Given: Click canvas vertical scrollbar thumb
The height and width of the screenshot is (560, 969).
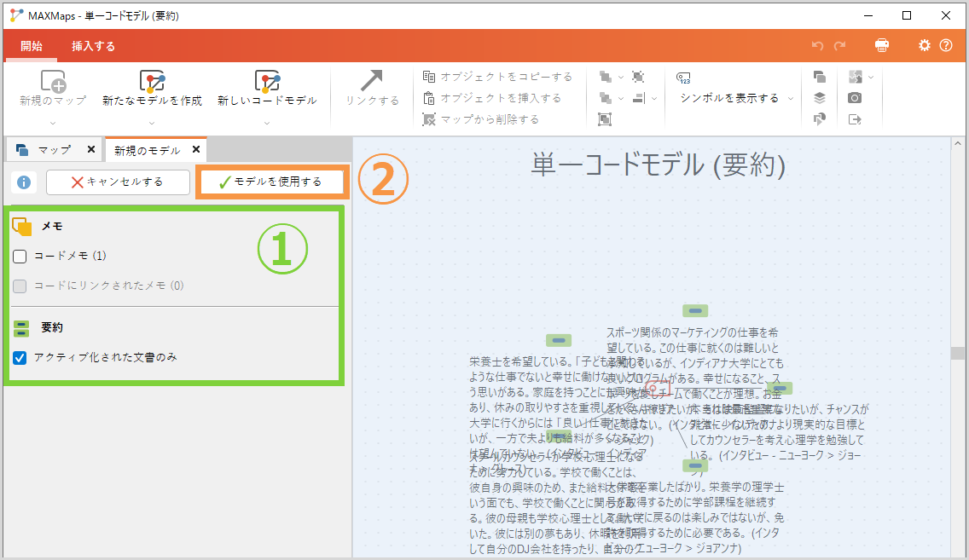Looking at the screenshot, I should click(x=957, y=353).
